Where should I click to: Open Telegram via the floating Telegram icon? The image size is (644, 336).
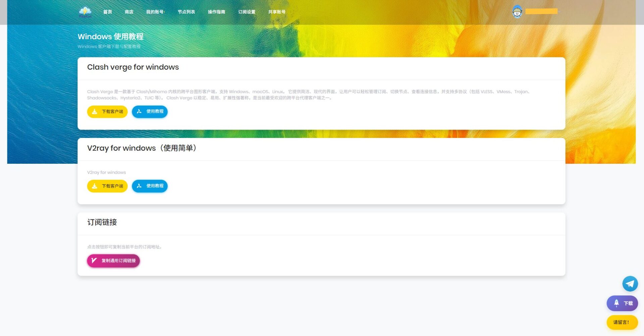(x=630, y=283)
